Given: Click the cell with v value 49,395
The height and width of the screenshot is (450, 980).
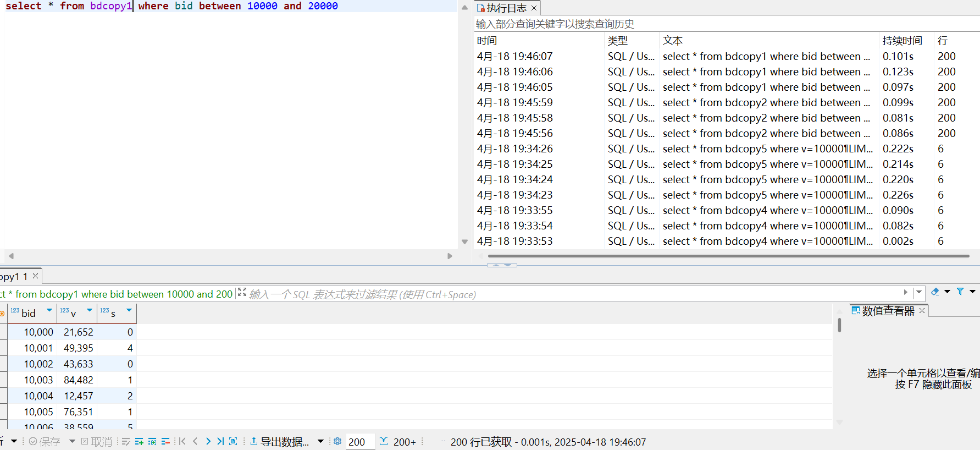Looking at the screenshot, I should click(77, 348).
